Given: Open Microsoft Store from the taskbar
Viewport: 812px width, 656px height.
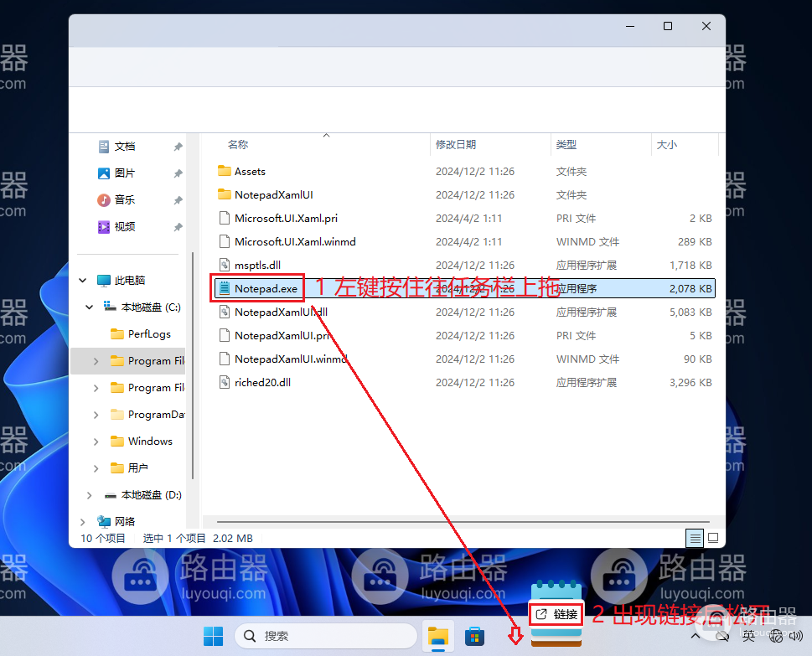Looking at the screenshot, I should coord(474,637).
